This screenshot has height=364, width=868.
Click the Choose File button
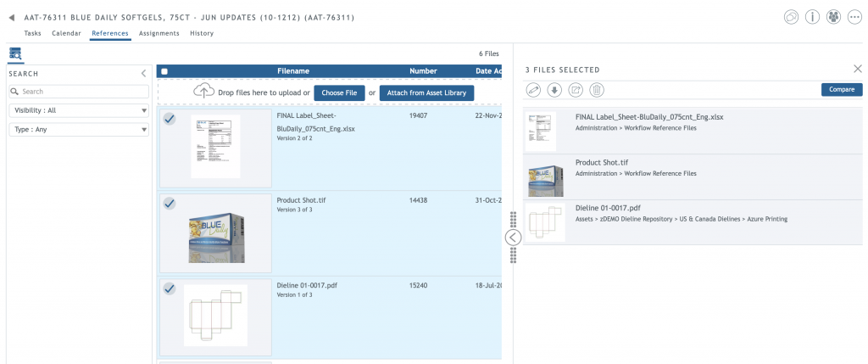(339, 93)
